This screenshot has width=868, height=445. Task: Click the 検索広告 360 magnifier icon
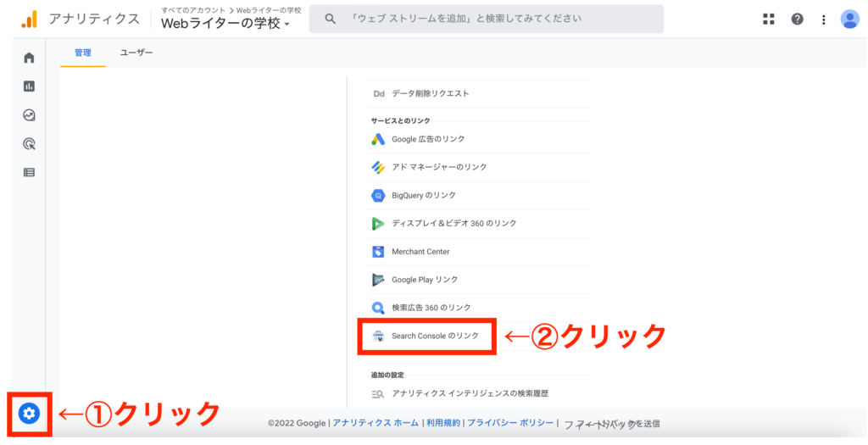point(378,308)
